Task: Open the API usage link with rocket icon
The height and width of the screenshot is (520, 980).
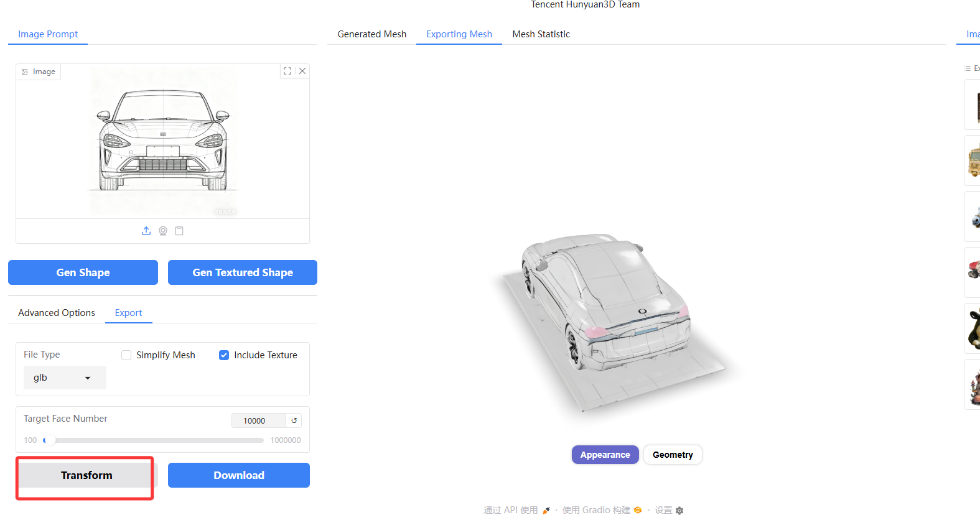Action: point(516,510)
